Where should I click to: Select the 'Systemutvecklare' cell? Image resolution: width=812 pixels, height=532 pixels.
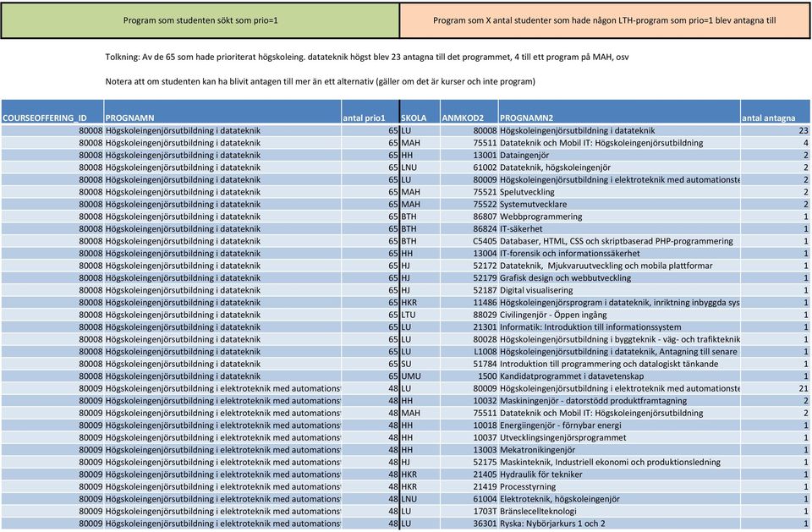(619, 204)
